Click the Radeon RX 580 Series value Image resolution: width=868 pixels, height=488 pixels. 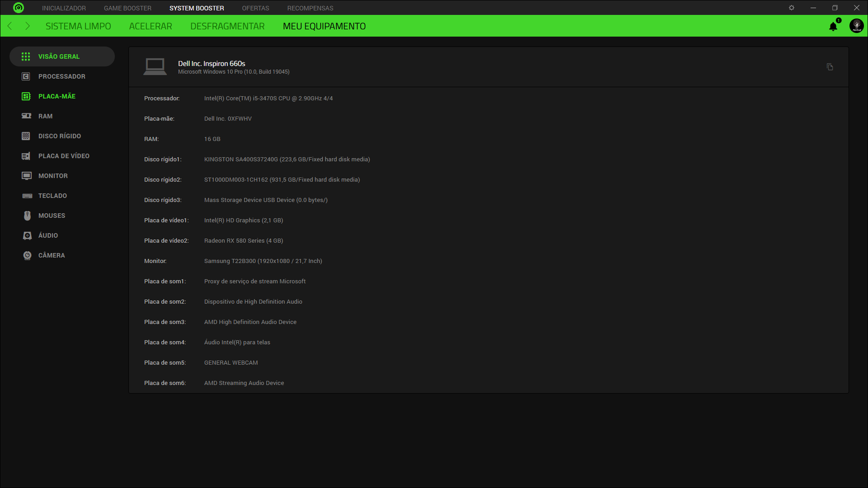coord(244,241)
